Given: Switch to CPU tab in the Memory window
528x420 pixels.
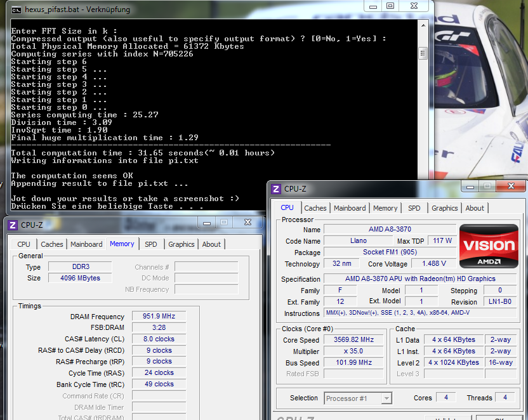Looking at the screenshot, I should (23, 244).
